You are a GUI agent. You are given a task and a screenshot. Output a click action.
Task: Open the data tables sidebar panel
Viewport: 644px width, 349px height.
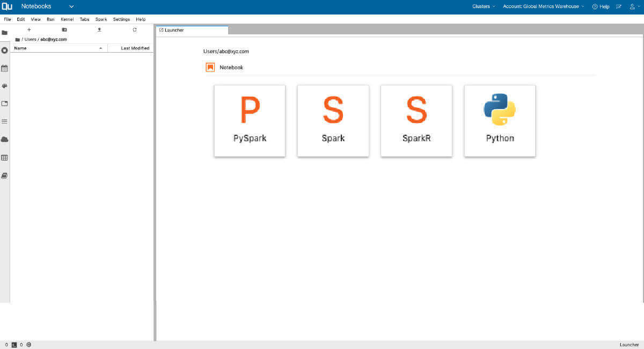(4, 157)
